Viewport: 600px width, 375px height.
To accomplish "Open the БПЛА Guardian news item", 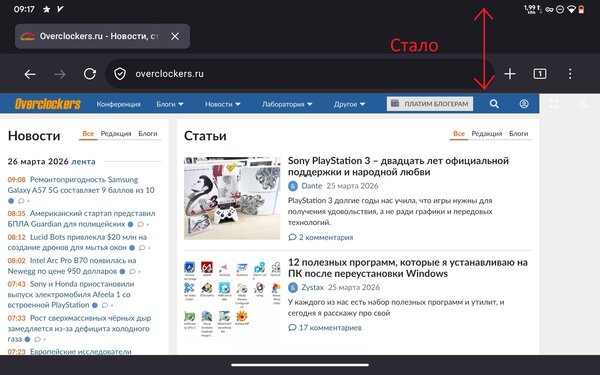I will (x=82, y=218).
